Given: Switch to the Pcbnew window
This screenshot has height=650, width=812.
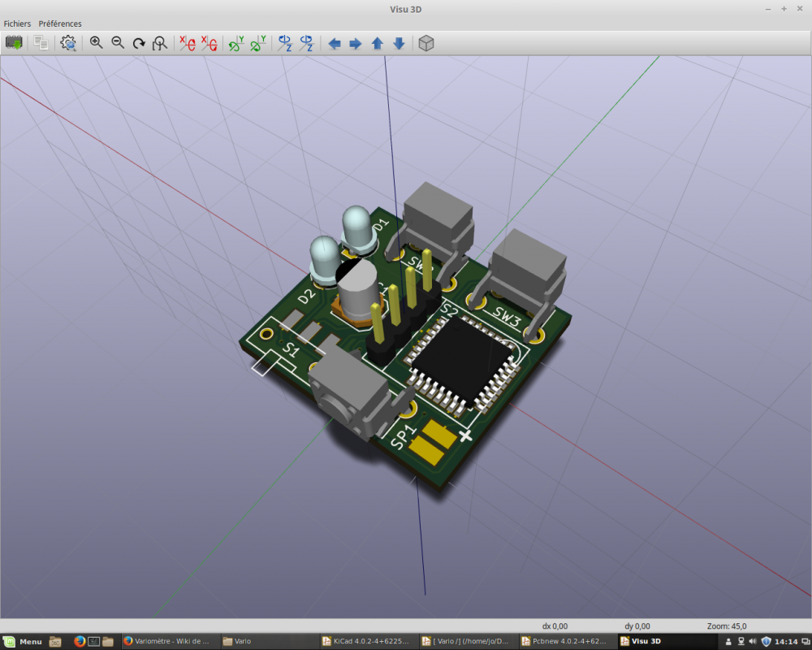Looking at the screenshot, I should [567, 641].
